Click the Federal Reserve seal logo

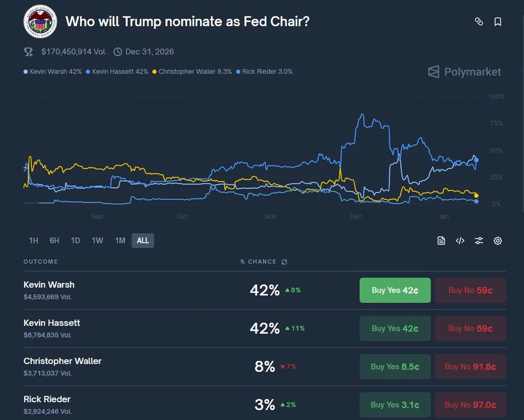click(40, 22)
